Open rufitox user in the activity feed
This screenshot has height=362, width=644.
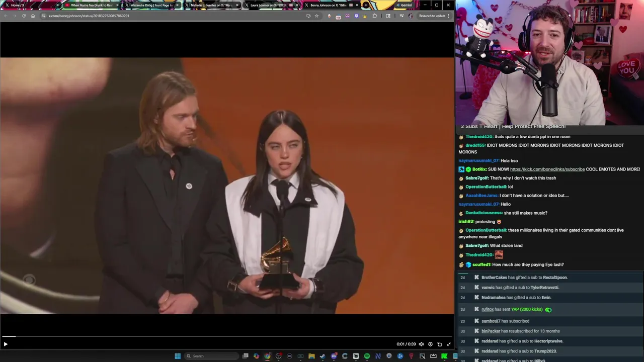[488, 310]
